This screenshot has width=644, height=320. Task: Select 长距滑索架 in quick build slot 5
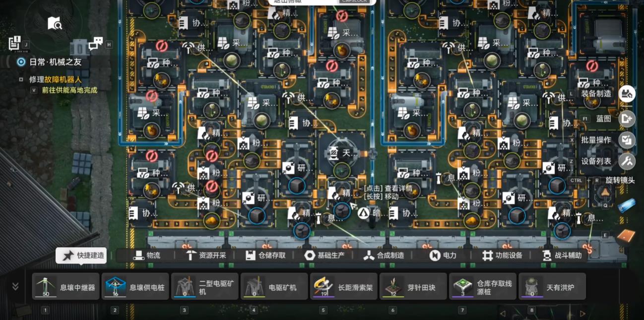point(343,287)
